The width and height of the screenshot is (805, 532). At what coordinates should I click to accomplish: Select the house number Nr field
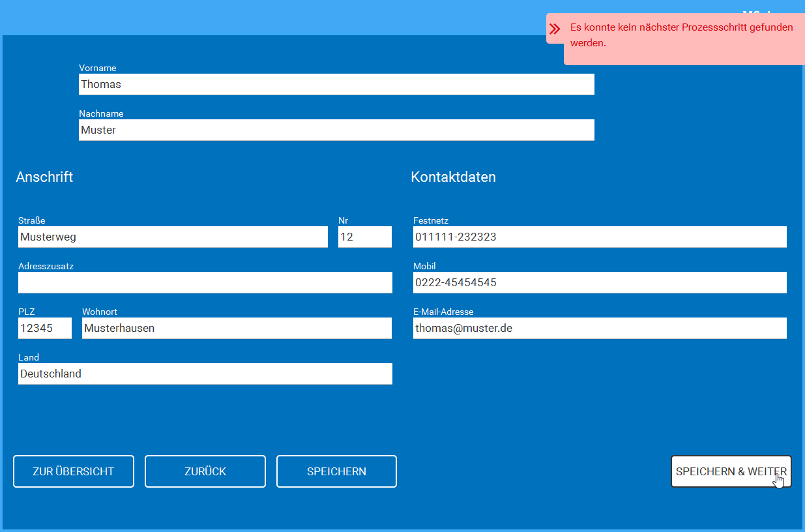coord(364,237)
